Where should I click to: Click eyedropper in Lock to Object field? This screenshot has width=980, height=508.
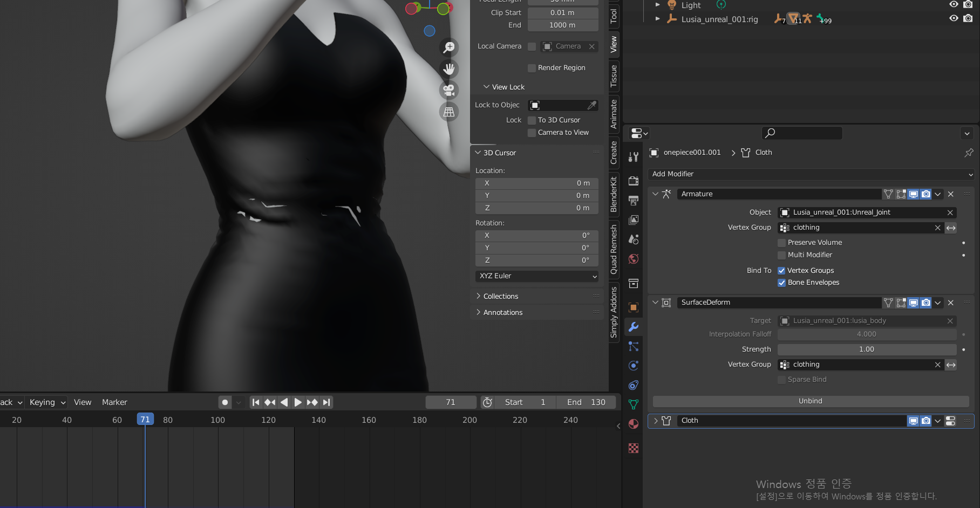pyautogui.click(x=592, y=105)
